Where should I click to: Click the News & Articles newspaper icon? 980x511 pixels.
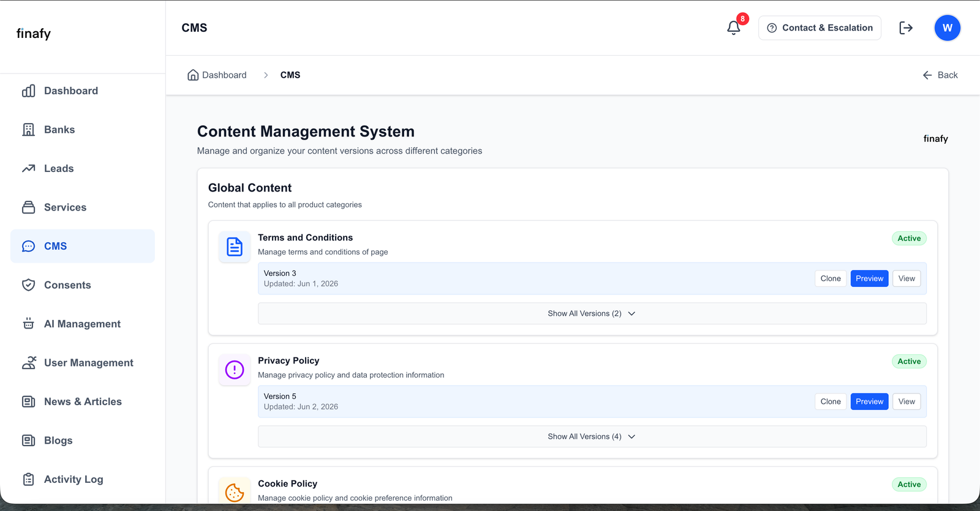29,401
